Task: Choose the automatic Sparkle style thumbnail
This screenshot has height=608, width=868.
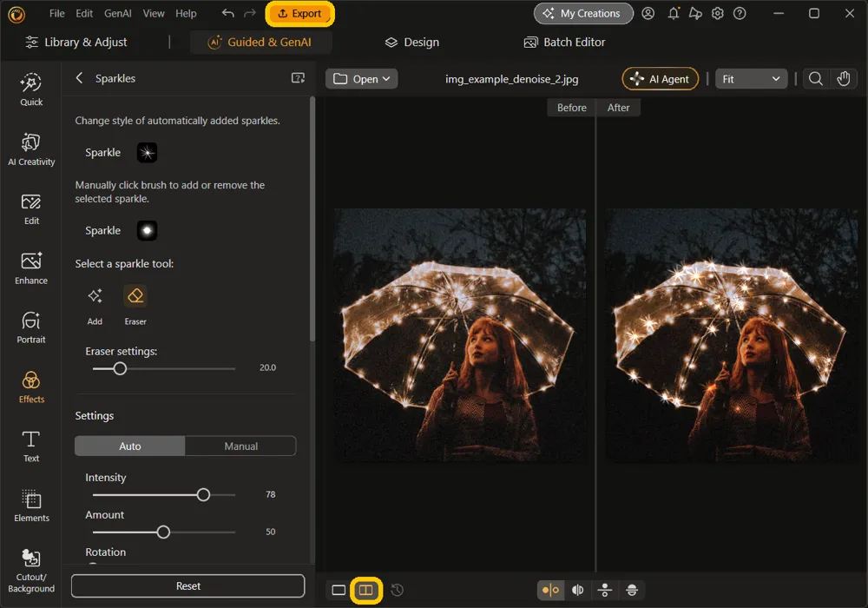Action: [147, 152]
